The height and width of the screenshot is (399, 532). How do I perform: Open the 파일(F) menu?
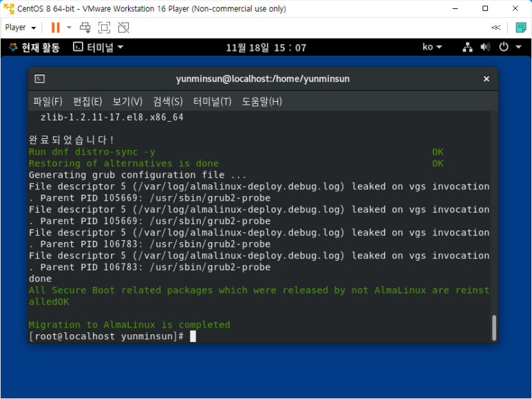(x=47, y=101)
